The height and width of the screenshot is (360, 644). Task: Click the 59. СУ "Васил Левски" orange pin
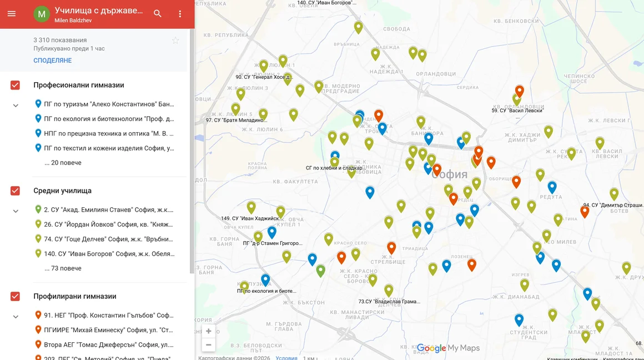(x=520, y=91)
